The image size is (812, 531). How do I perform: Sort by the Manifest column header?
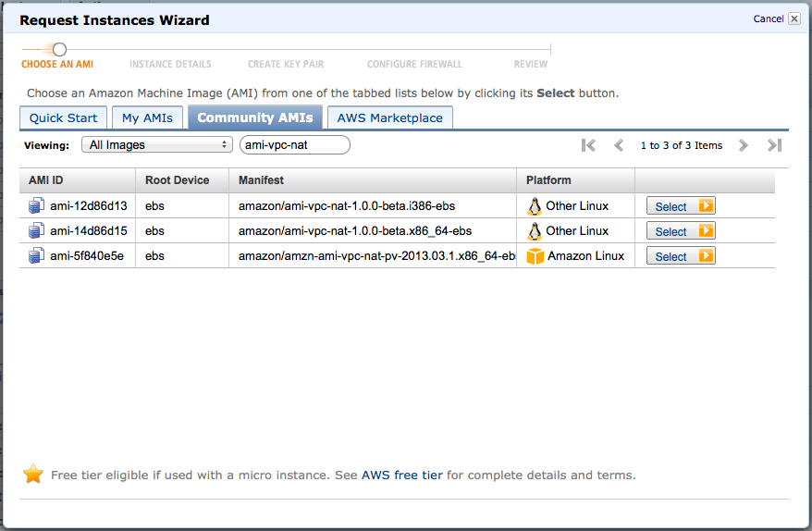373,180
